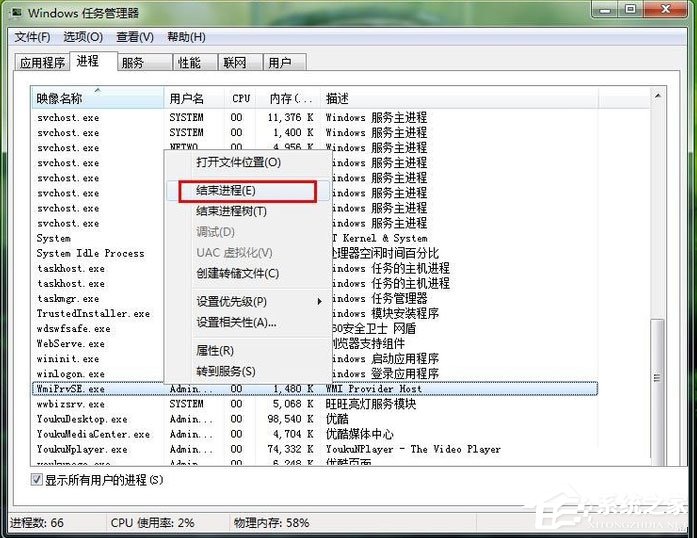This screenshot has width=697, height=538.
Task: Select the wdswfsafe.exe process
Action: point(73,329)
